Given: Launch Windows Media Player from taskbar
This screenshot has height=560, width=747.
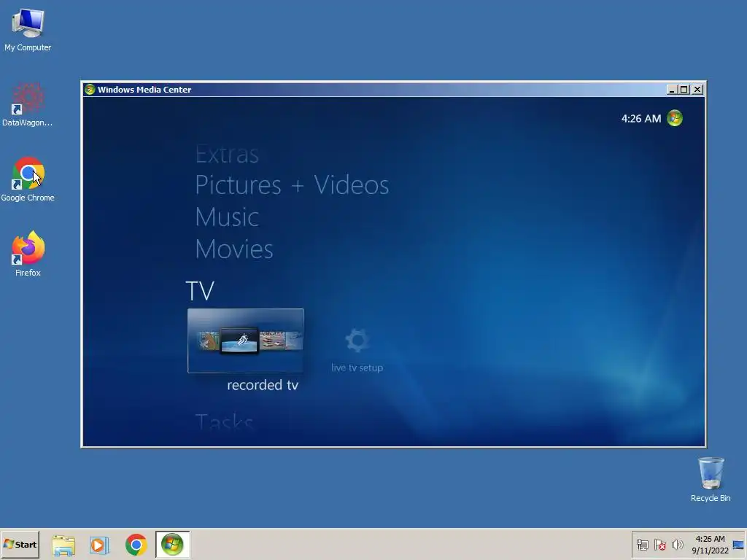Looking at the screenshot, I should [99, 545].
